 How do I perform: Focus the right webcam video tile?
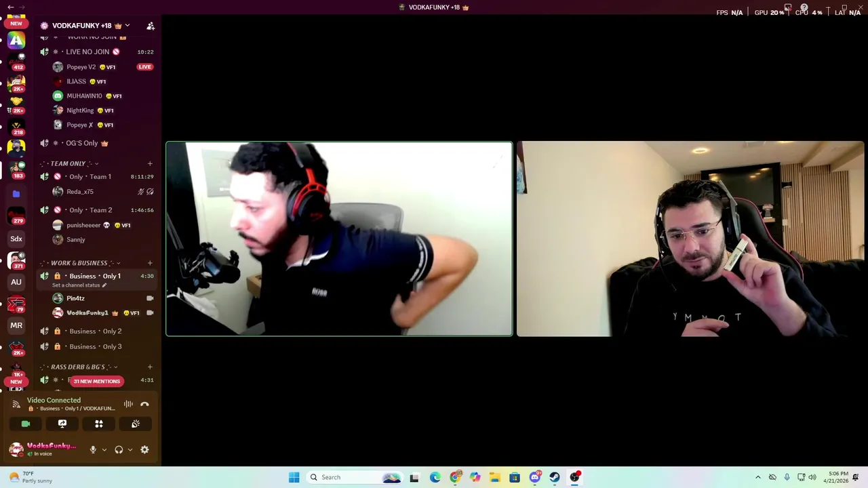pos(690,239)
